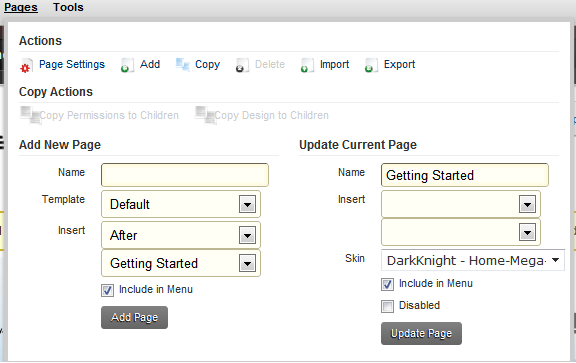This screenshot has width=576, height=363.
Task: Click Copy Design to Children text
Action: [271, 115]
